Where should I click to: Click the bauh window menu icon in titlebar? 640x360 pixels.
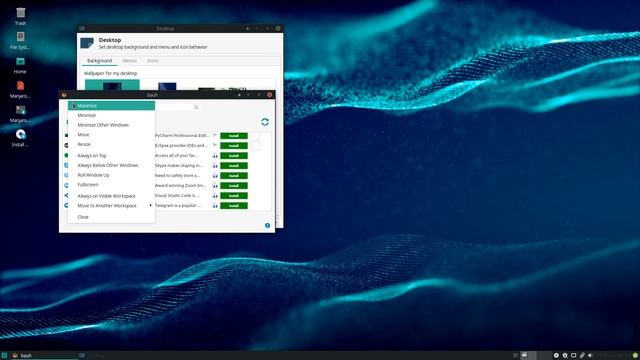[x=64, y=95]
